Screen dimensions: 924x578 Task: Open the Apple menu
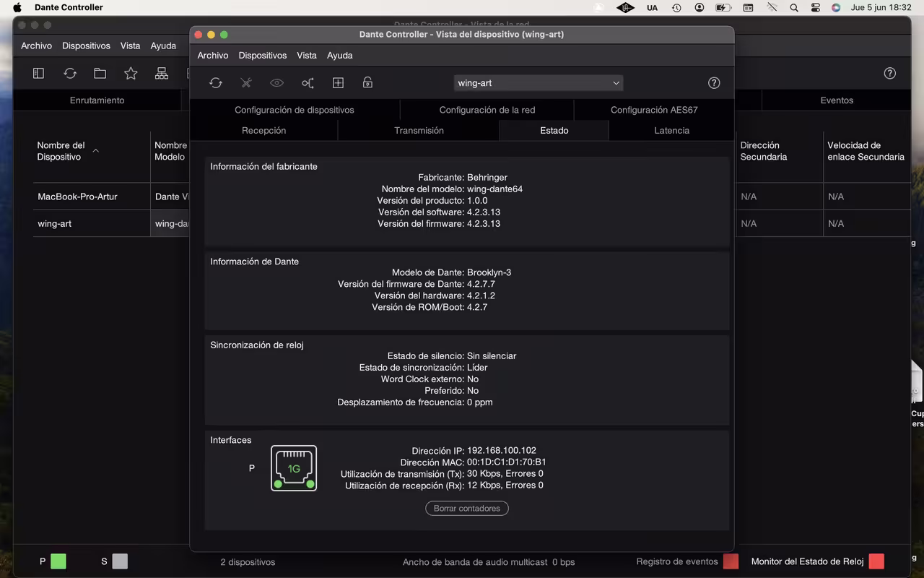pyautogui.click(x=17, y=7)
